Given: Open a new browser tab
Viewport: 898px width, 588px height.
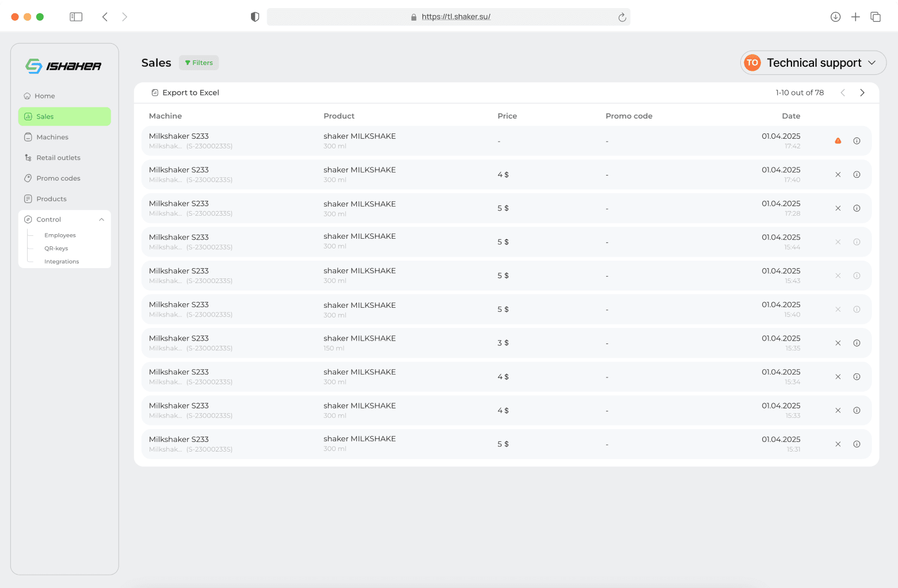Looking at the screenshot, I should pos(855,17).
